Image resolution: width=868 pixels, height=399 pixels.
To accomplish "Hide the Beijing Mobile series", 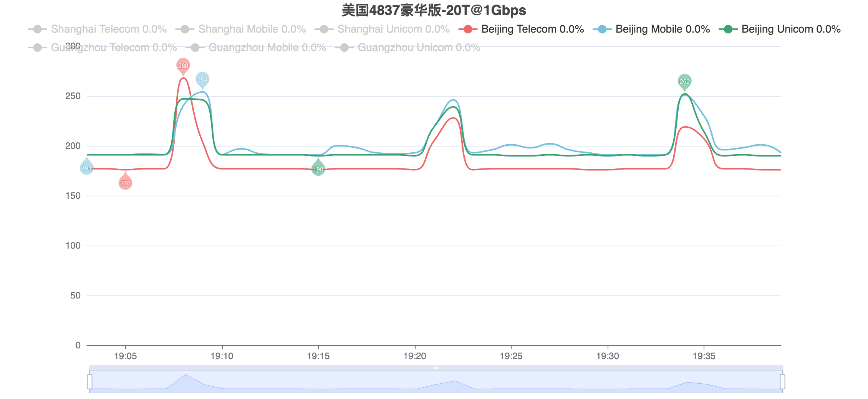I will click(651, 29).
